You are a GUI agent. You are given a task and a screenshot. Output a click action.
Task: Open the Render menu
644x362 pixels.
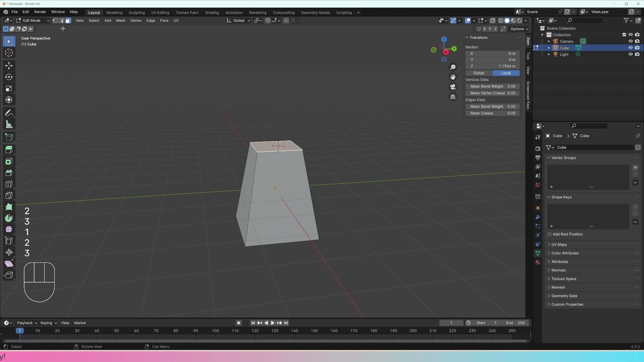(40, 12)
